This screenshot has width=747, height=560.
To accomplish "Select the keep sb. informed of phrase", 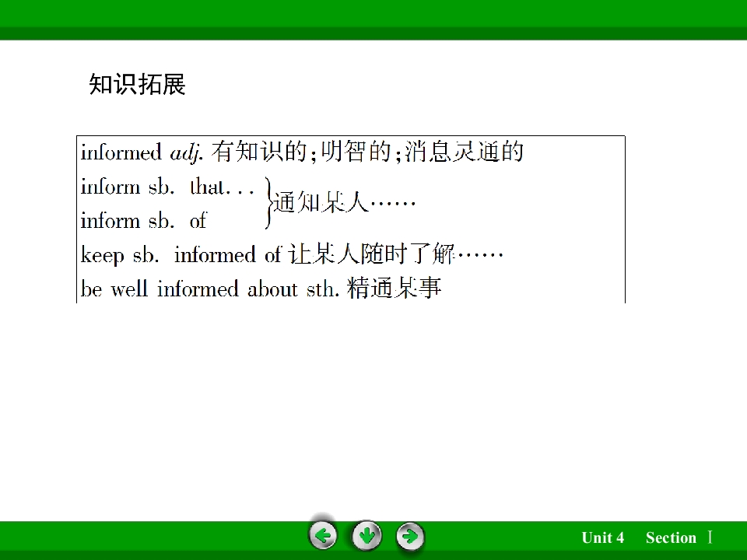I will tap(181, 255).
